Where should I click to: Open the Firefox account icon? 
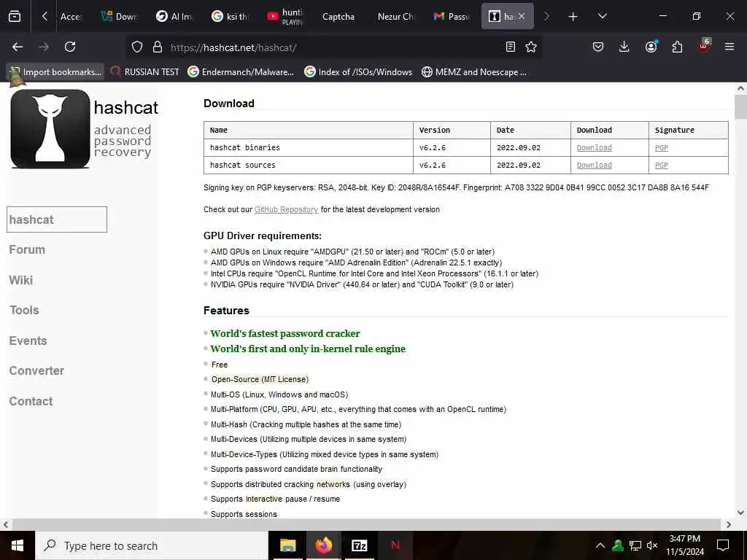651,47
